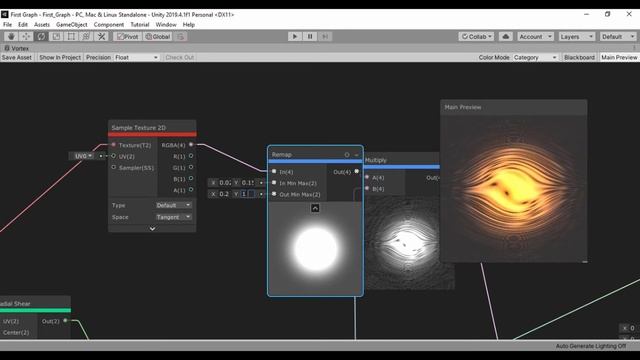Image resolution: width=640 pixels, height=360 pixels.
Task: Click Out Min Max Y value field
Action: (x=247, y=194)
